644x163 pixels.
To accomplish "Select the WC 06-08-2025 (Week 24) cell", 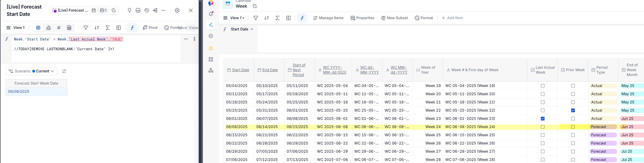I will (x=485, y=127).
